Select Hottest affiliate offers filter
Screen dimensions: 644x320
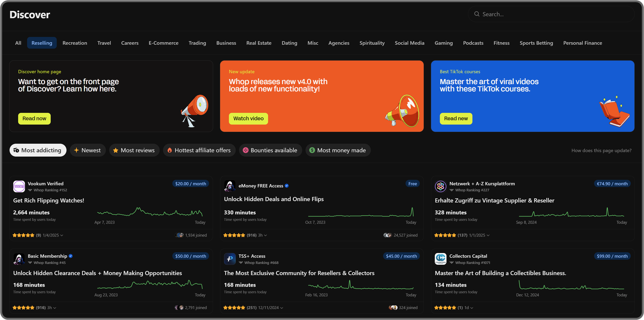199,150
